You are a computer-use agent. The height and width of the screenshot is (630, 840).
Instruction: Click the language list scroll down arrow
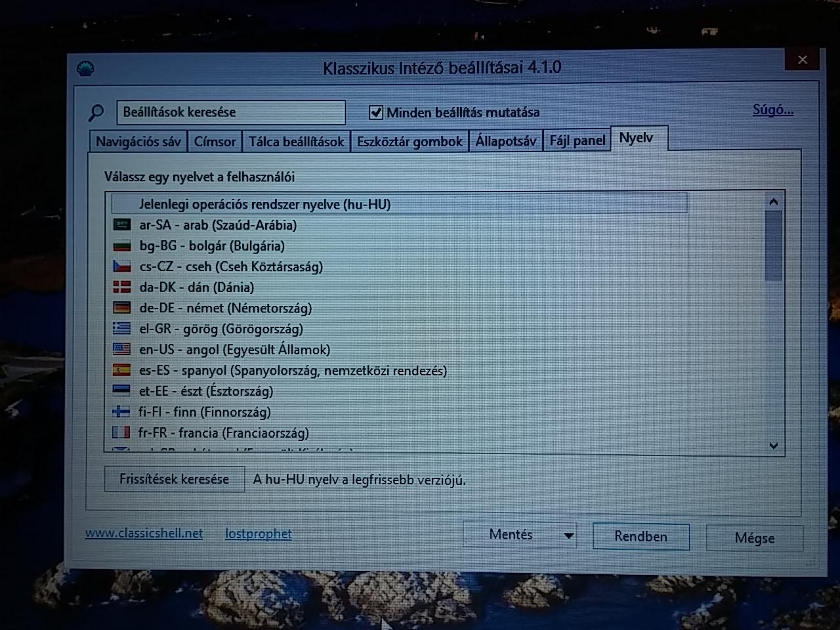tap(774, 446)
